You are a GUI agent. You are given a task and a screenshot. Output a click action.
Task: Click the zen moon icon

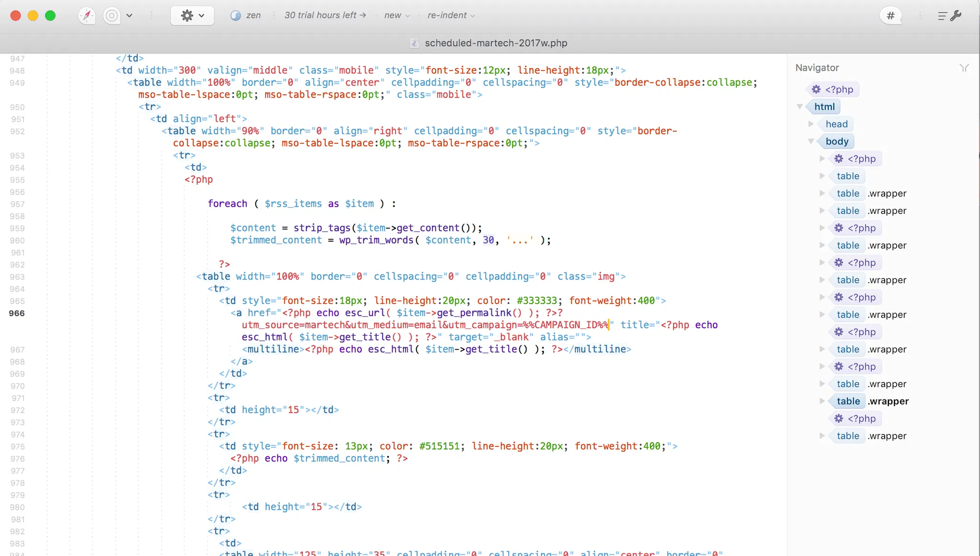(235, 16)
